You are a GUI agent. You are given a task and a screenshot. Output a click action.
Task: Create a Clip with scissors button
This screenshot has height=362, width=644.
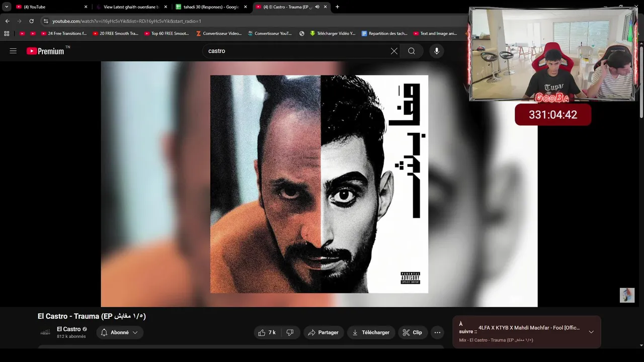point(413,332)
